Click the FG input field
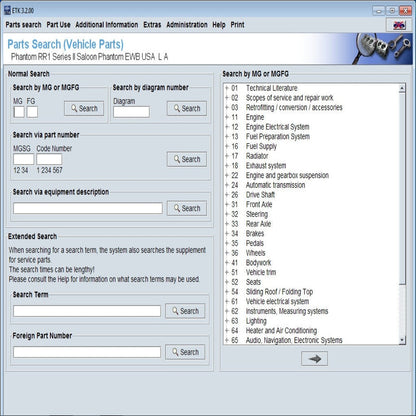Viewport: 416px width, 416px height. (x=32, y=112)
